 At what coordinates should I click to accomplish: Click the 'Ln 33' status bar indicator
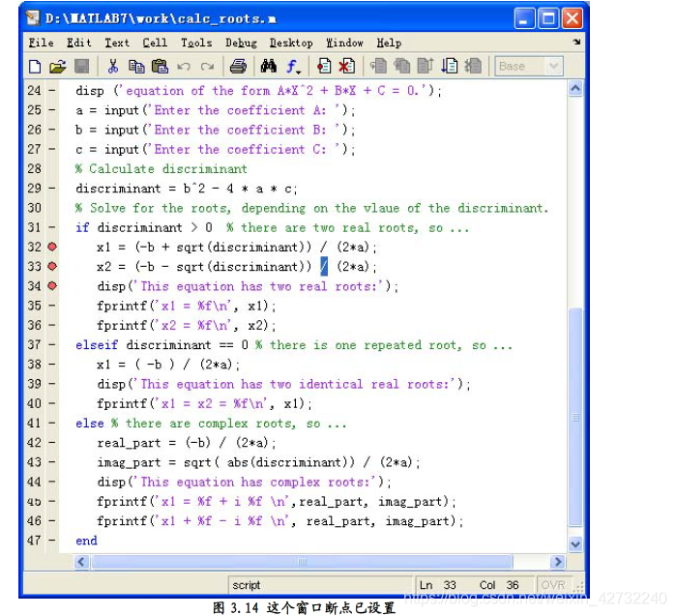pos(437,585)
